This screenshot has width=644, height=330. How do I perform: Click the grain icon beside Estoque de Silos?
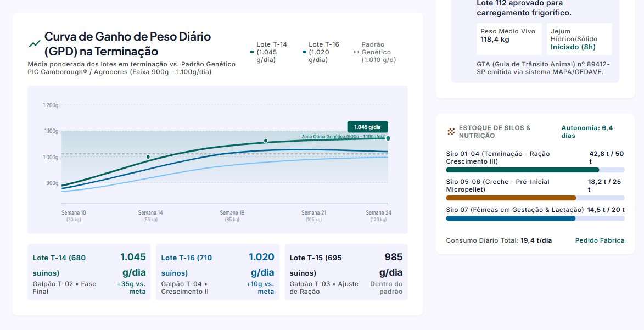(x=451, y=132)
